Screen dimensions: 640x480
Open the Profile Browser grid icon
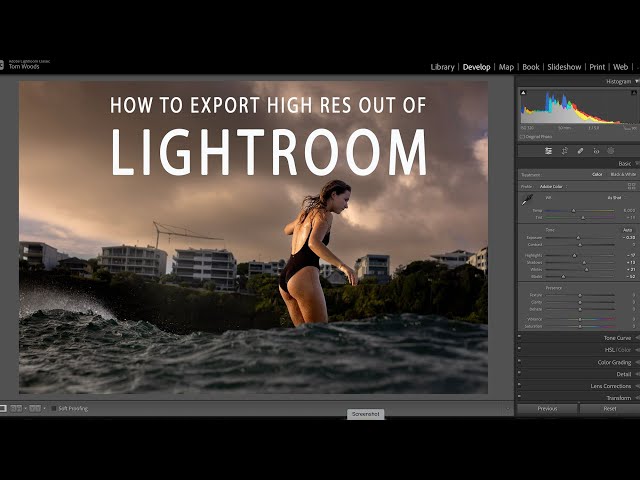(x=631, y=187)
